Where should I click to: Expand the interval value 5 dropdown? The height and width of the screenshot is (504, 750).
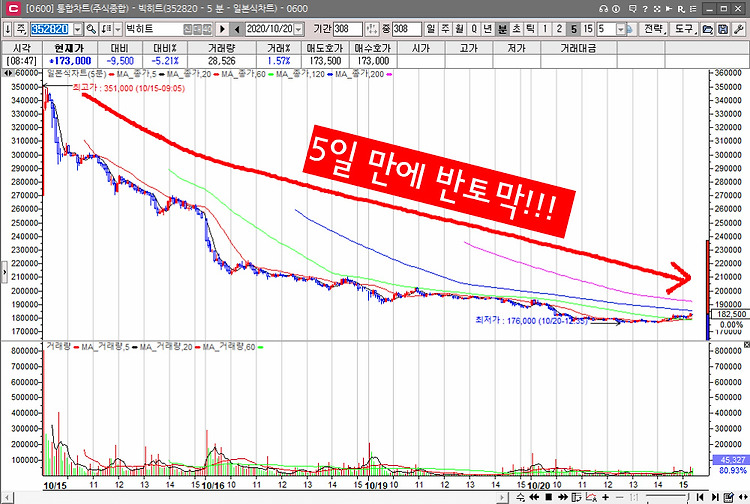[x=621, y=29]
